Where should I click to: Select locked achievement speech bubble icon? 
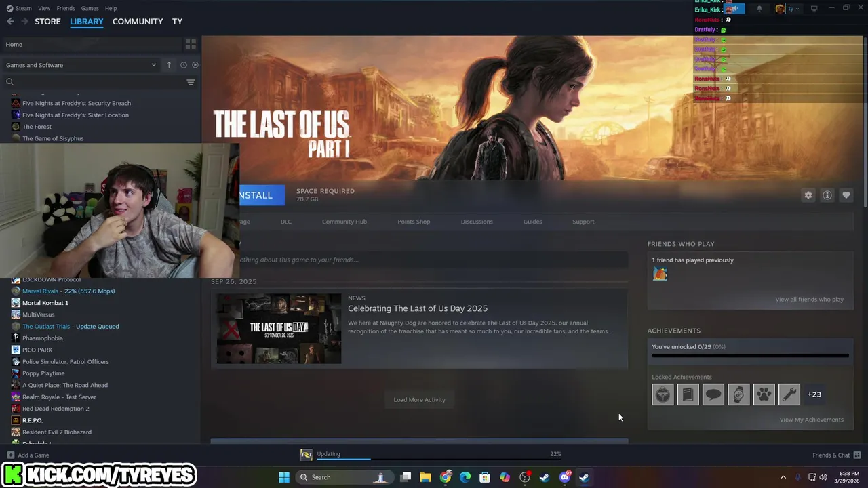pyautogui.click(x=713, y=394)
